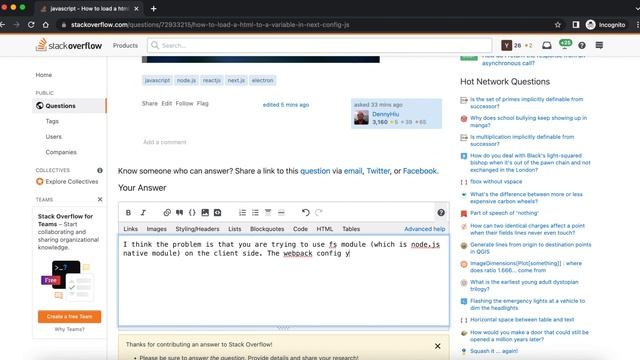Insert a JavaScript/HTML/CSS snippet icon
This screenshot has height=360, width=640.
(x=218, y=213)
